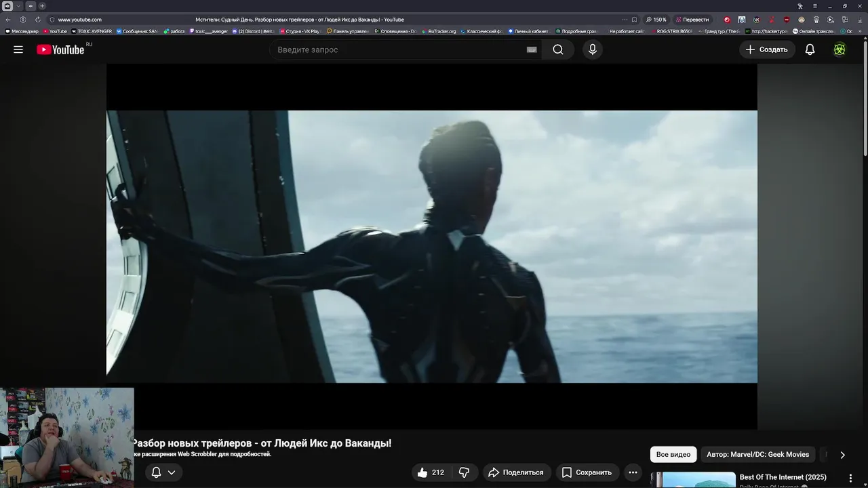The width and height of the screenshot is (868, 488).
Task: Open "Студия - VK Play" bookmark
Action: pos(300,31)
